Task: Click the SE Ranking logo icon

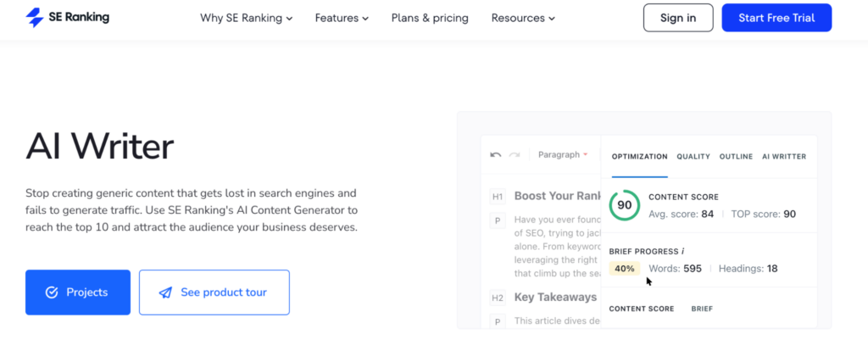Action: click(35, 18)
